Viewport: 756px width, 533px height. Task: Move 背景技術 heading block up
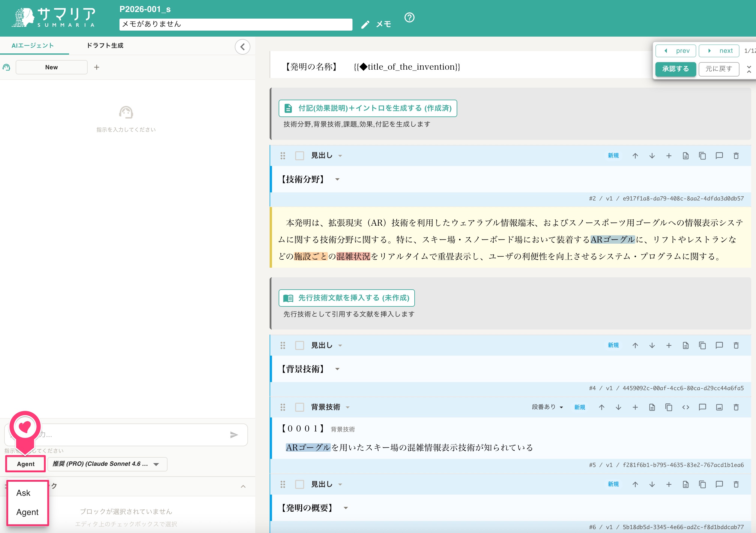635,345
